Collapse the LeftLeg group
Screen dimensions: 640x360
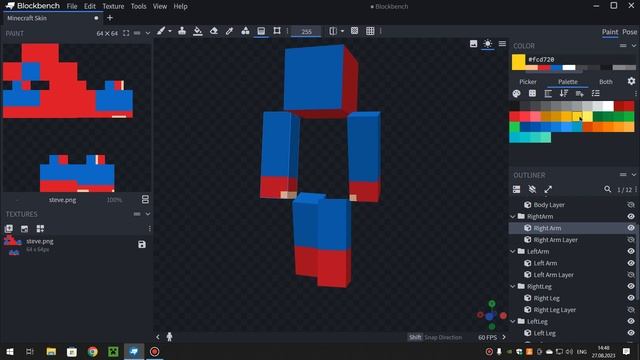513,322
